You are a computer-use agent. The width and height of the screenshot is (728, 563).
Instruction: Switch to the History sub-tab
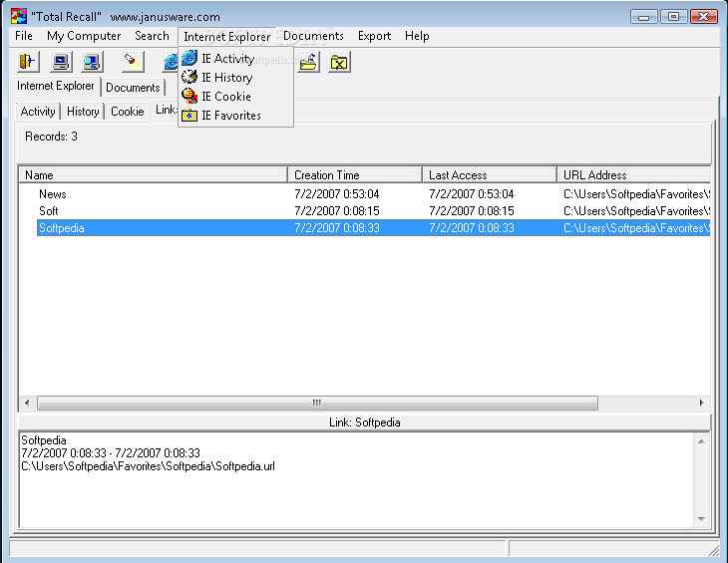[83, 112]
